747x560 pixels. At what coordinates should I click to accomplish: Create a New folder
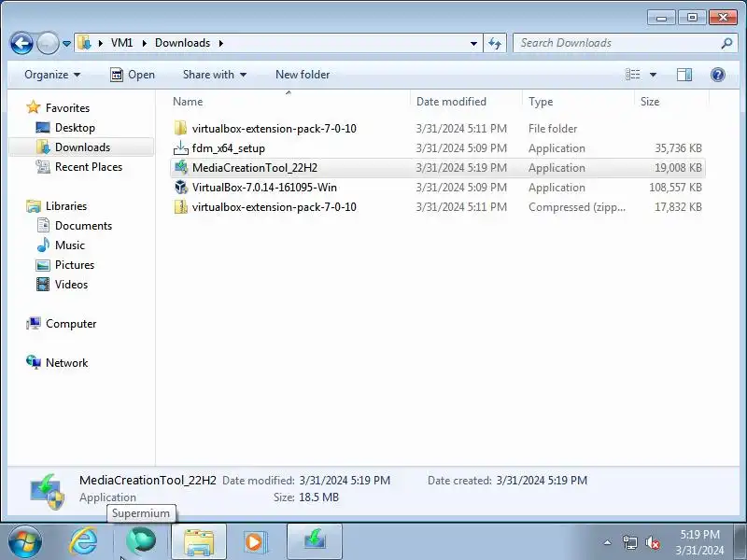303,75
